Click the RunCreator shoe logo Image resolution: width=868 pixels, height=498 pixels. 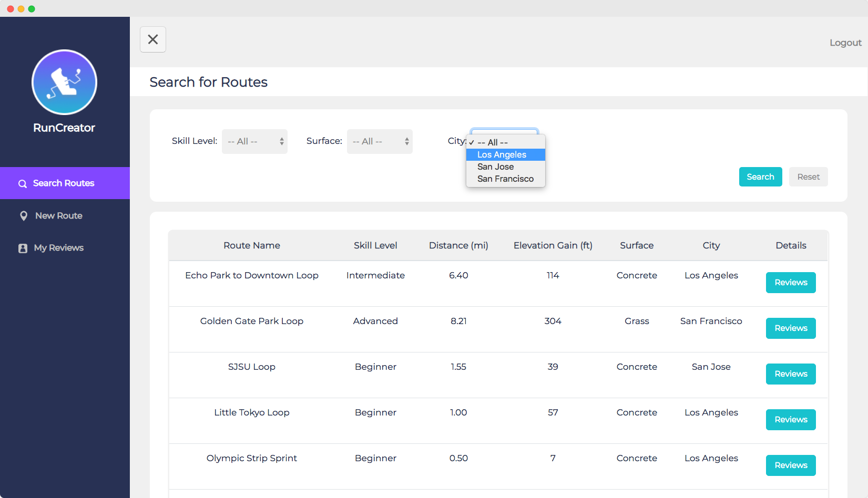pyautogui.click(x=64, y=82)
